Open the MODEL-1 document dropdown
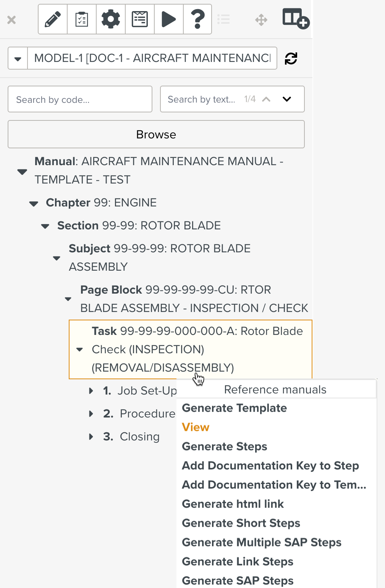Viewport: 385px width, 588px height. [18, 58]
